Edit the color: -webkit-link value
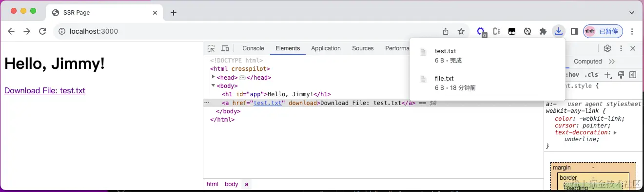 [x=601, y=118]
